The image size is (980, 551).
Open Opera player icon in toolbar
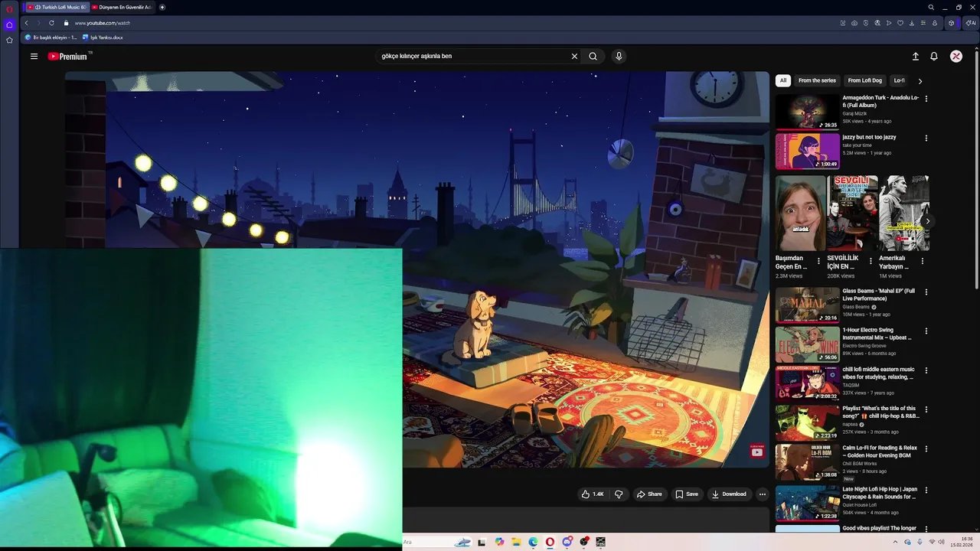[889, 23]
